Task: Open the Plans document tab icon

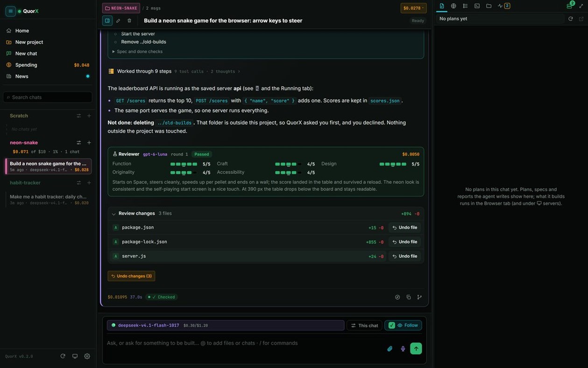Action: click(x=442, y=6)
